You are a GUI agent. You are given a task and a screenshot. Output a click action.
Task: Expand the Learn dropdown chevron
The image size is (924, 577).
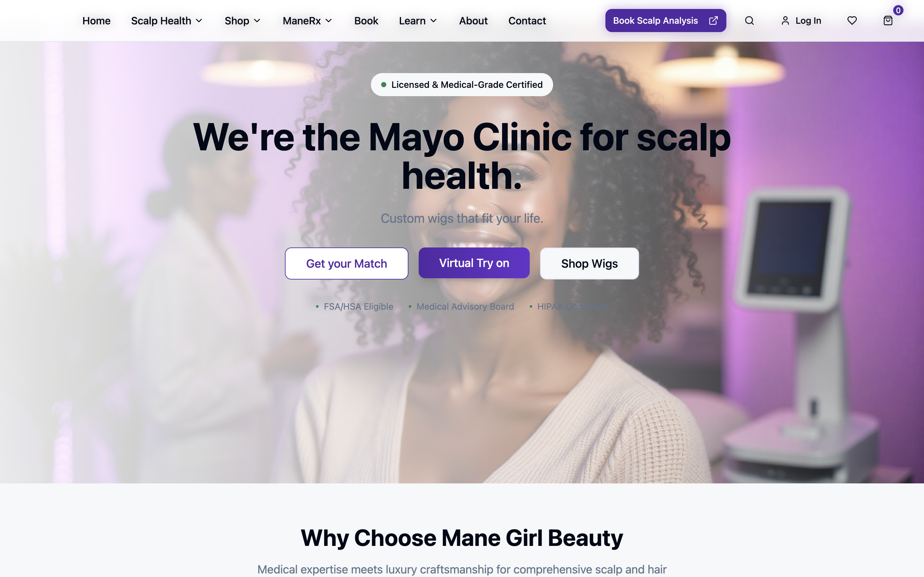[433, 21]
